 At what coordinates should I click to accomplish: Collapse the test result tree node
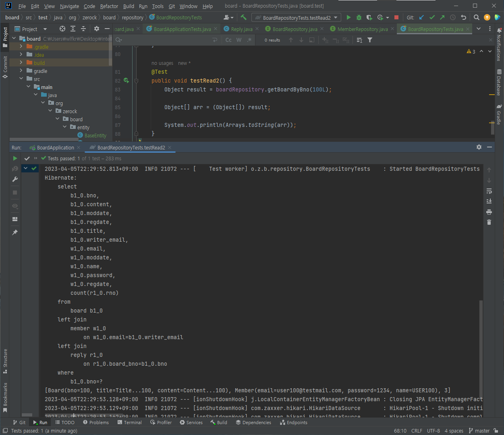[x=26, y=168]
